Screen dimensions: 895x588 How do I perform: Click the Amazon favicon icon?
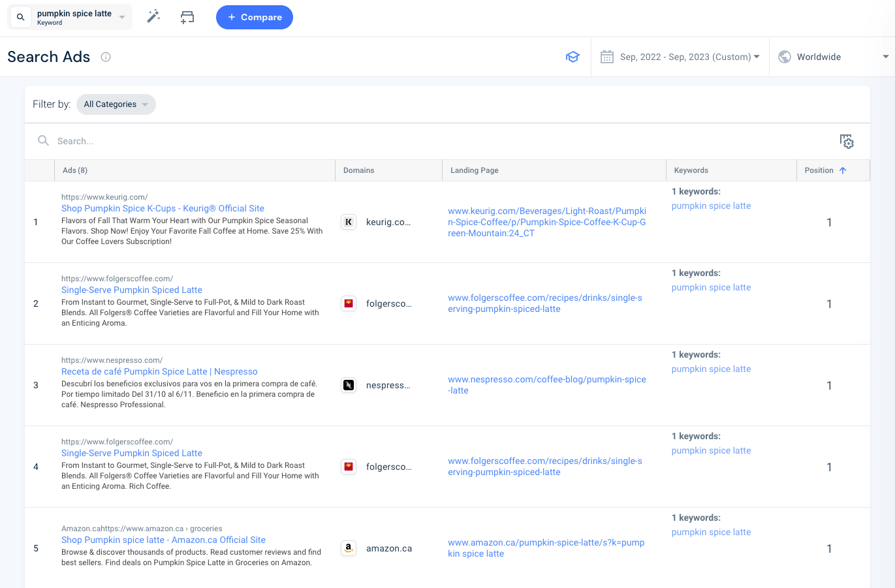(x=349, y=548)
